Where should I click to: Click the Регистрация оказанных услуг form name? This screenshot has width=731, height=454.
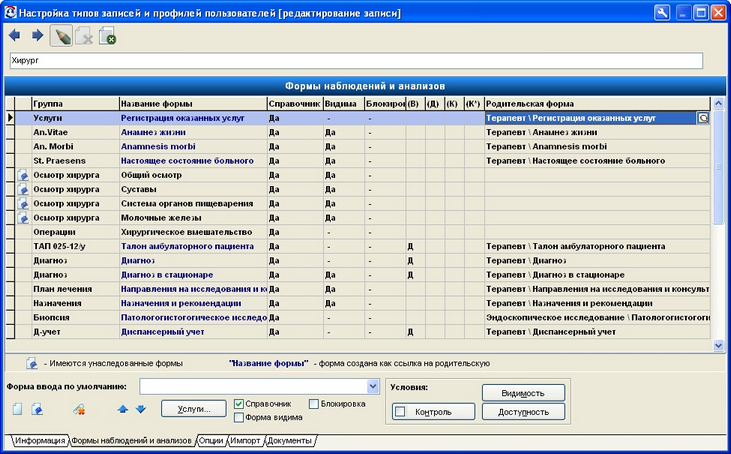click(182, 118)
